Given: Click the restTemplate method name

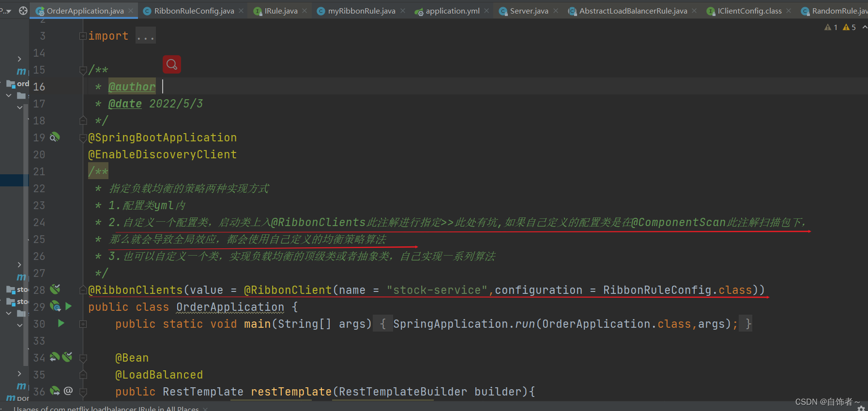Looking at the screenshot, I should [291, 392].
